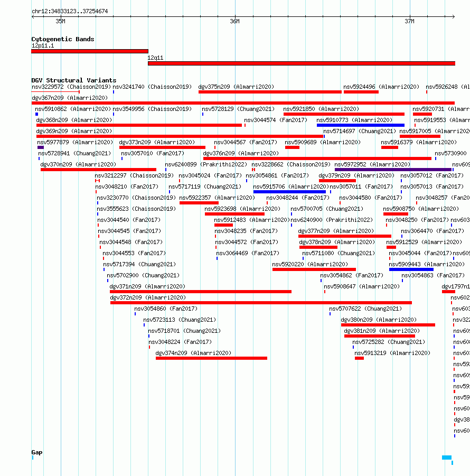Click the chr12:34833123..37254674 coordinate label
The image size is (470, 476).
(x=70, y=11)
